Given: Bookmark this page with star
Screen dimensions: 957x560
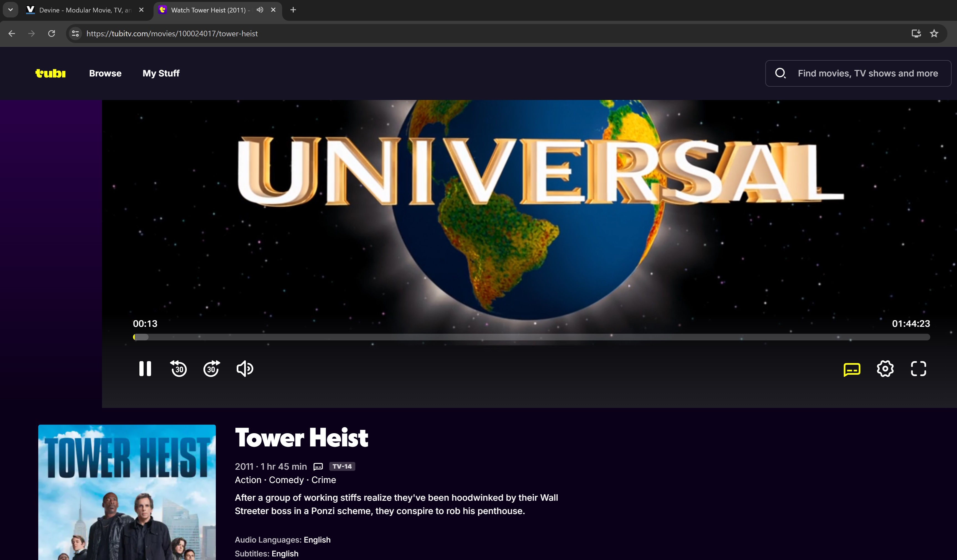Looking at the screenshot, I should click(x=934, y=34).
